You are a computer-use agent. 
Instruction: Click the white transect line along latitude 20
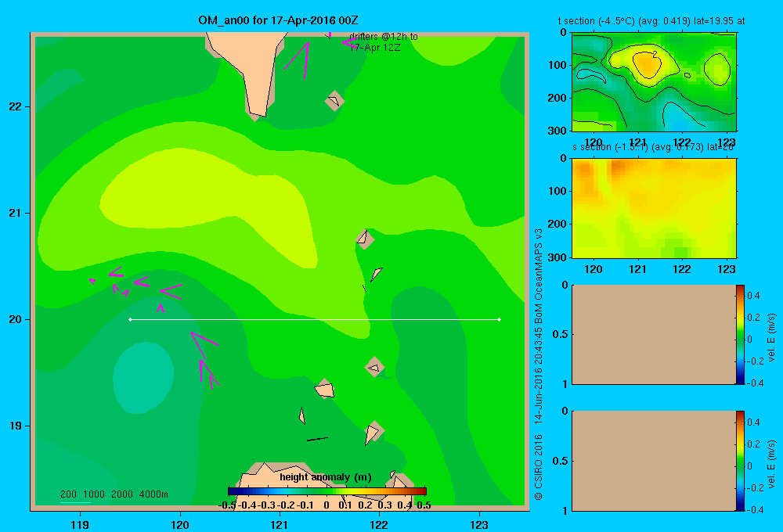point(315,319)
